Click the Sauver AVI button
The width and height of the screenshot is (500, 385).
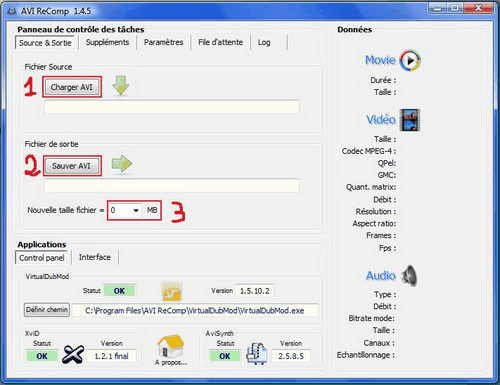(x=71, y=166)
